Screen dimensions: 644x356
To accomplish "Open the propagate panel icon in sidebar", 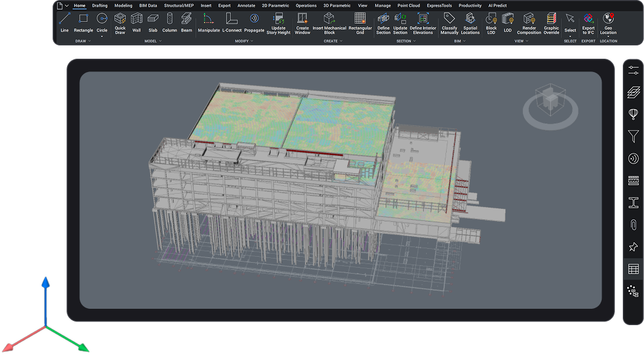I will [x=633, y=159].
